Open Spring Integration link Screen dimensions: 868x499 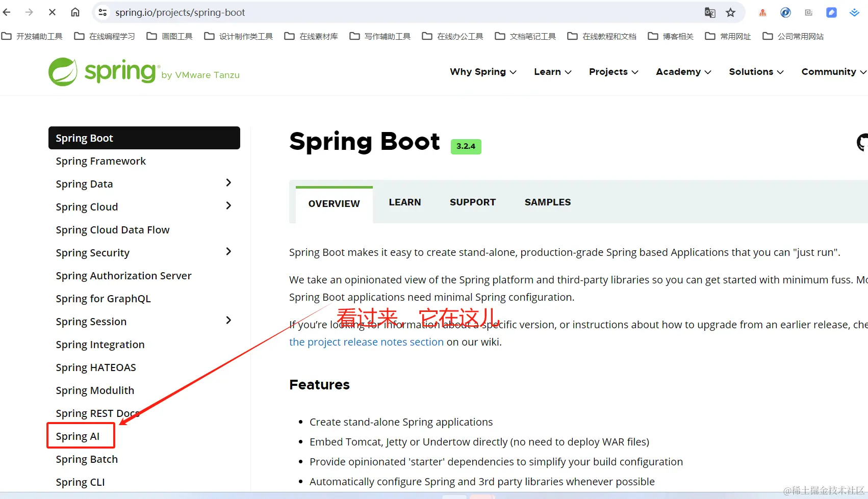pyautogui.click(x=100, y=345)
